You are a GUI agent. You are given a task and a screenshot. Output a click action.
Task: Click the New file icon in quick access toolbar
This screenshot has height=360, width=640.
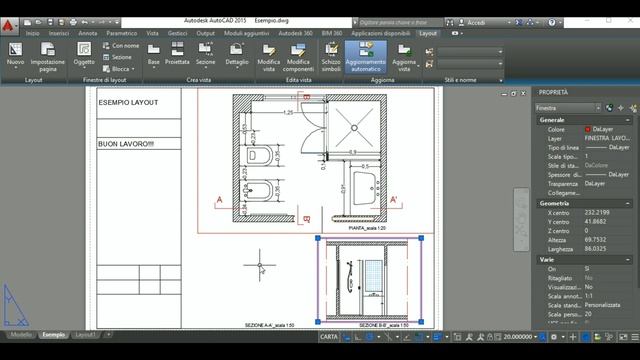(27, 22)
